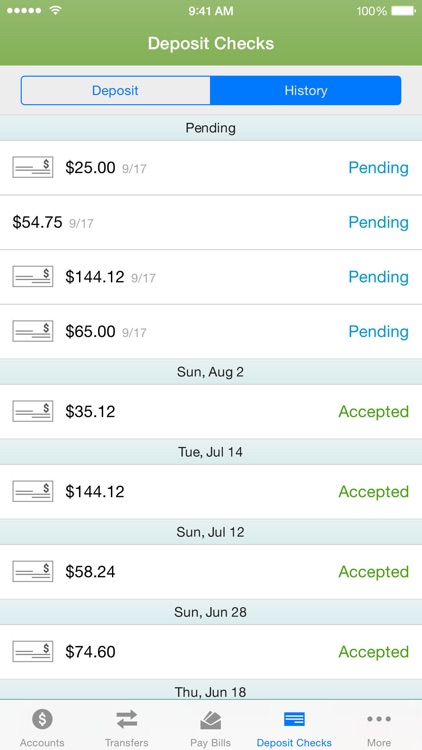Tap check icon beside $74.60 deposit
Screen dimensions: 422x750
(x=33, y=651)
